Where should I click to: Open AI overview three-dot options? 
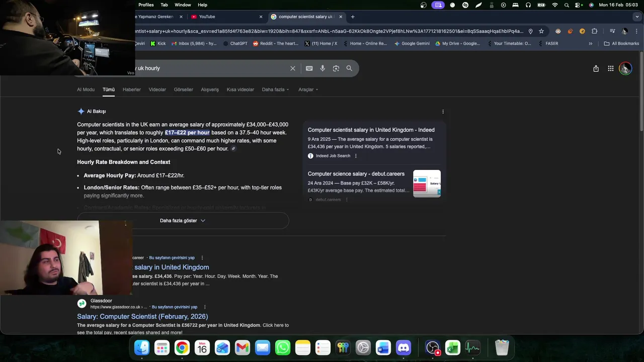pos(443,112)
